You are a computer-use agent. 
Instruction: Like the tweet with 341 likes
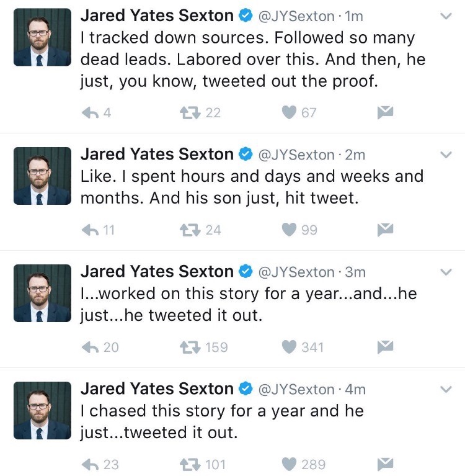tap(289, 347)
